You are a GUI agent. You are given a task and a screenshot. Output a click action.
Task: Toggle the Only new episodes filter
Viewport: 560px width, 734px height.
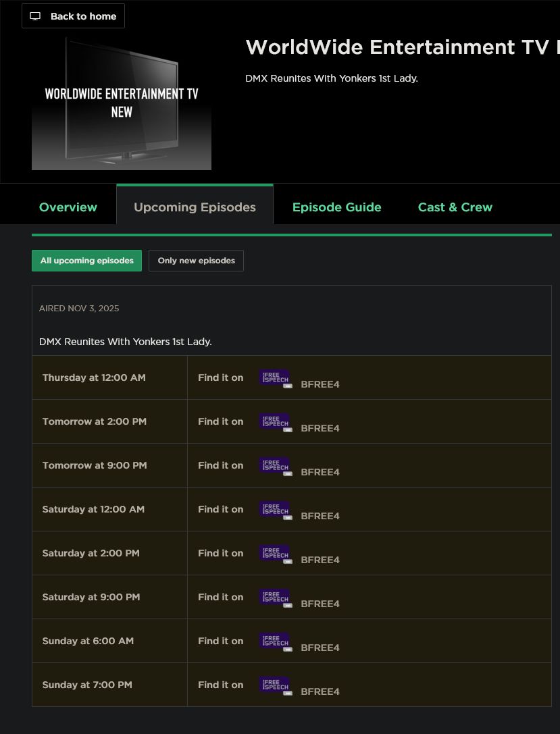pyautogui.click(x=196, y=261)
